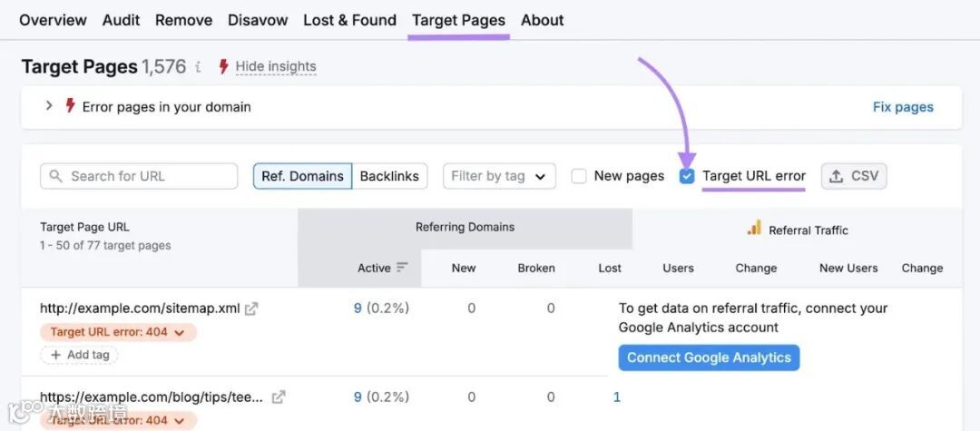Click the Active column sort icon
The width and height of the screenshot is (980, 431).
[x=403, y=268]
